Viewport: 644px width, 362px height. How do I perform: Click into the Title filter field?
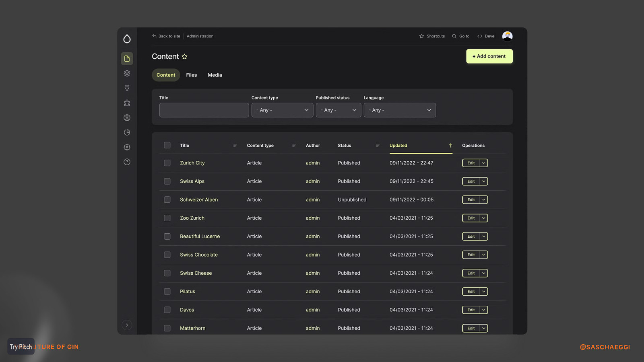[x=204, y=110]
